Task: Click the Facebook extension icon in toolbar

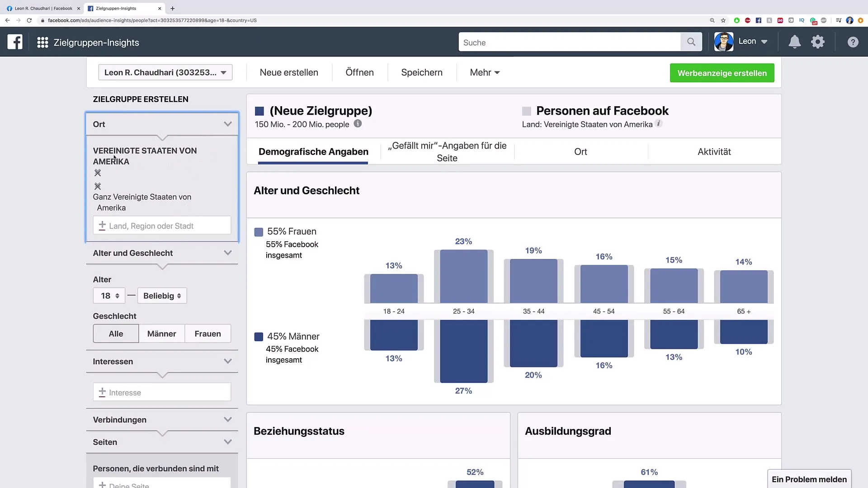Action: (758, 20)
